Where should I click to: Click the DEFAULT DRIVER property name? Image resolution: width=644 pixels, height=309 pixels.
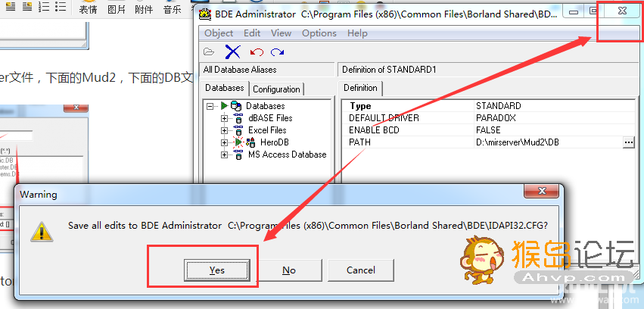pyautogui.click(x=384, y=118)
